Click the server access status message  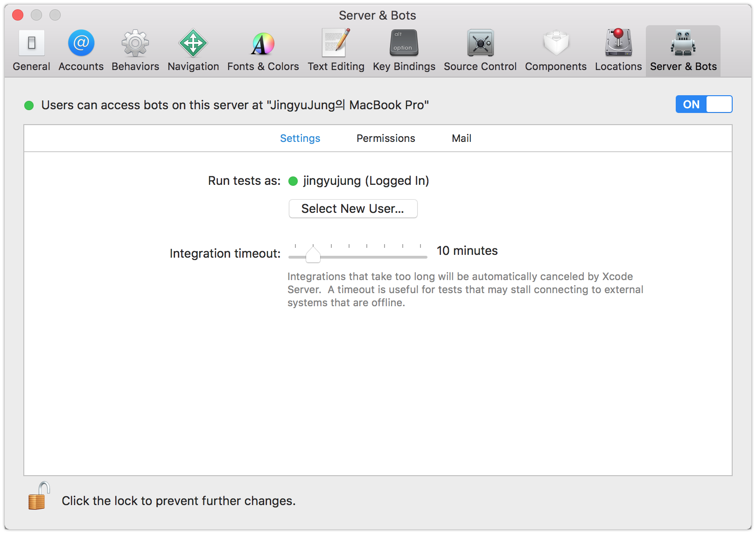pyautogui.click(x=235, y=105)
